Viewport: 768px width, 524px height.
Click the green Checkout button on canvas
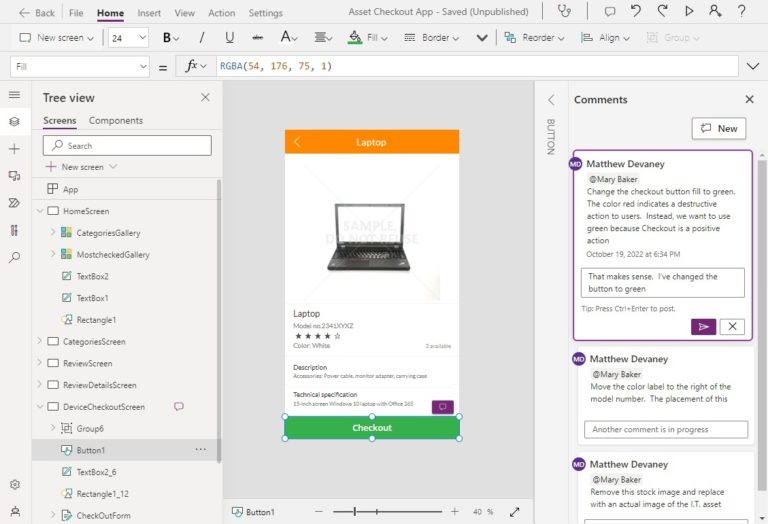click(x=372, y=428)
